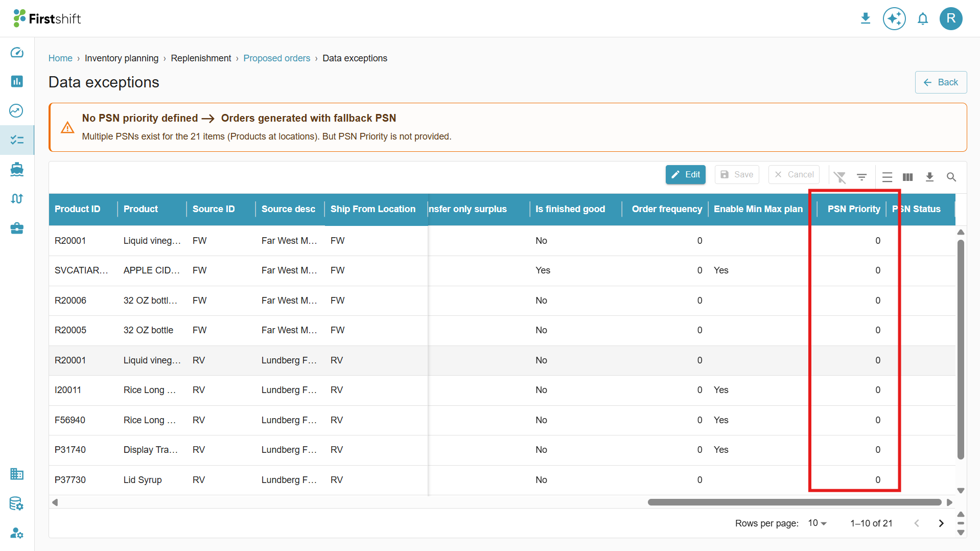This screenshot has width=980, height=551.
Task: Click horizontal scrollbar left arrow
Action: pyautogui.click(x=55, y=502)
